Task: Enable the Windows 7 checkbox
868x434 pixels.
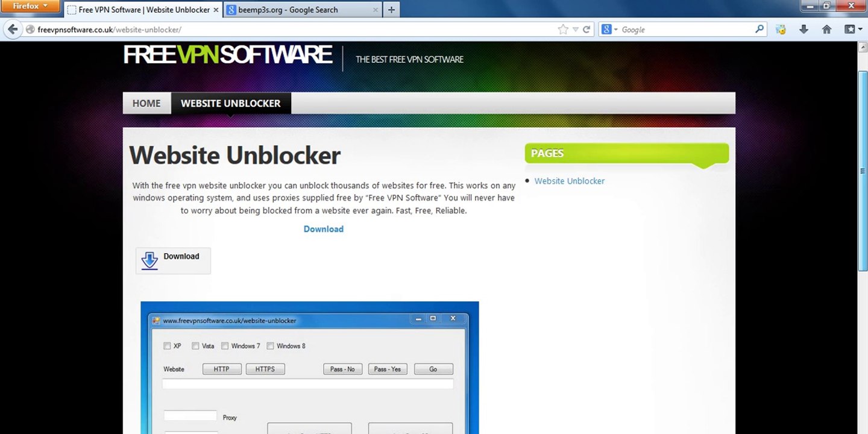Action: tap(225, 346)
